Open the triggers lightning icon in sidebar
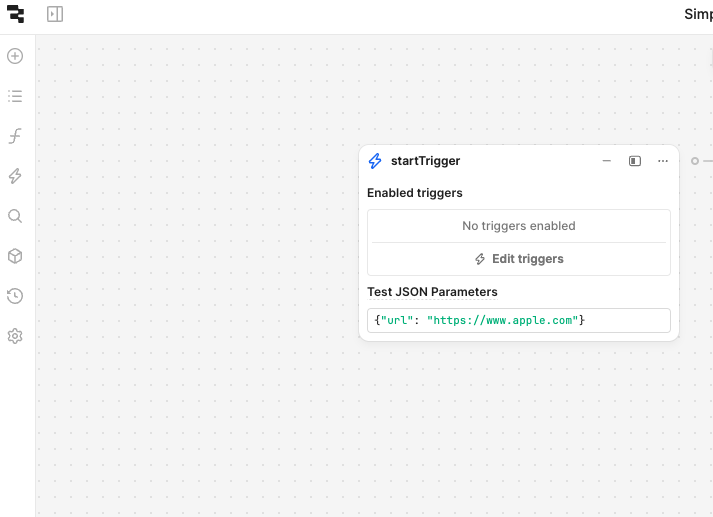This screenshot has width=713, height=517. 15,176
